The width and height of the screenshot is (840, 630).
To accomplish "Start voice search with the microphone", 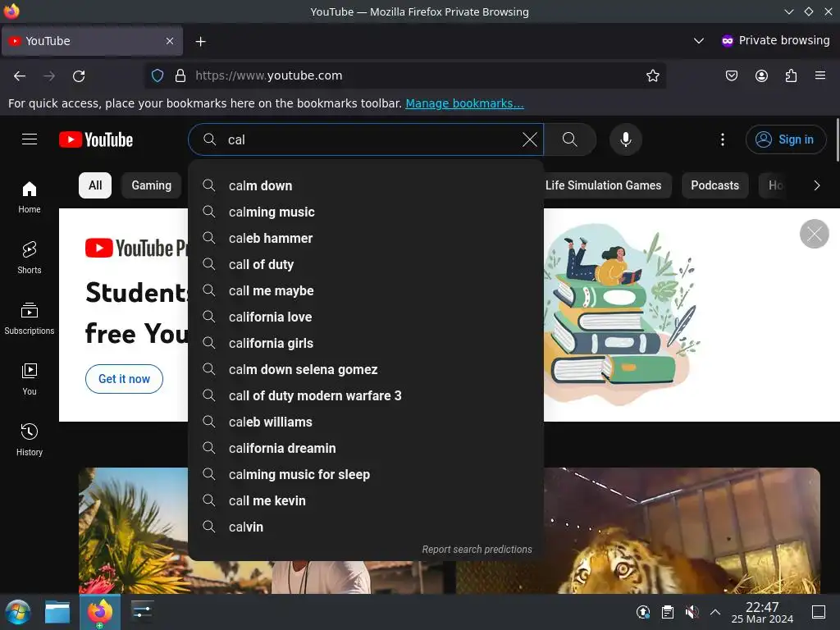I will coord(625,139).
